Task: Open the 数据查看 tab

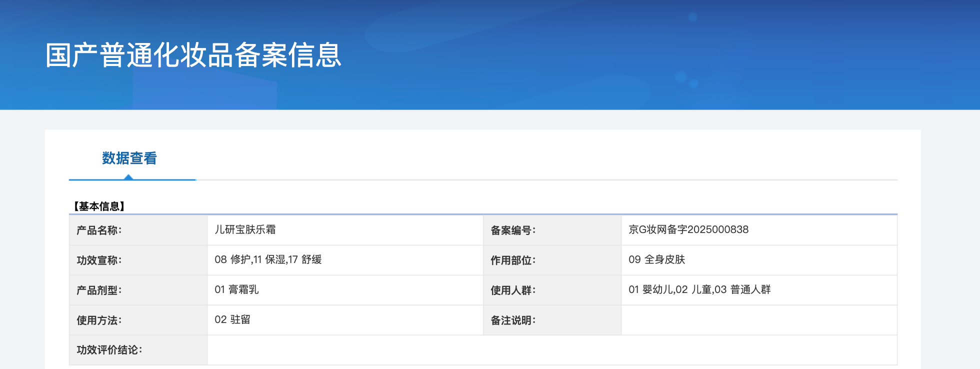Action: (129, 158)
